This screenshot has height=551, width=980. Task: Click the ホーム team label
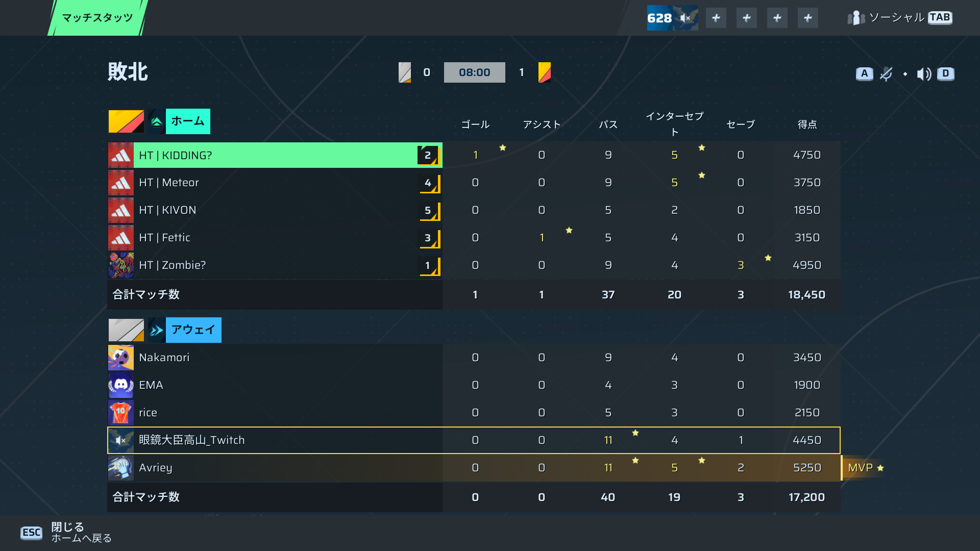[x=188, y=121]
